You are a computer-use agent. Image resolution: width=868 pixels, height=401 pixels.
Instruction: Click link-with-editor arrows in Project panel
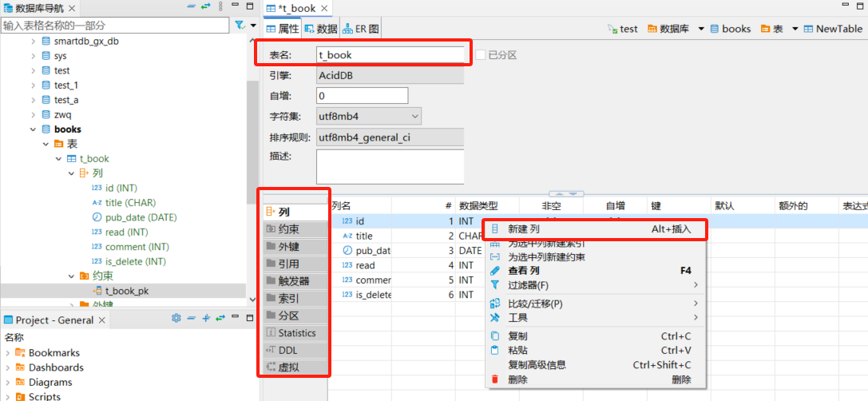point(220,318)
